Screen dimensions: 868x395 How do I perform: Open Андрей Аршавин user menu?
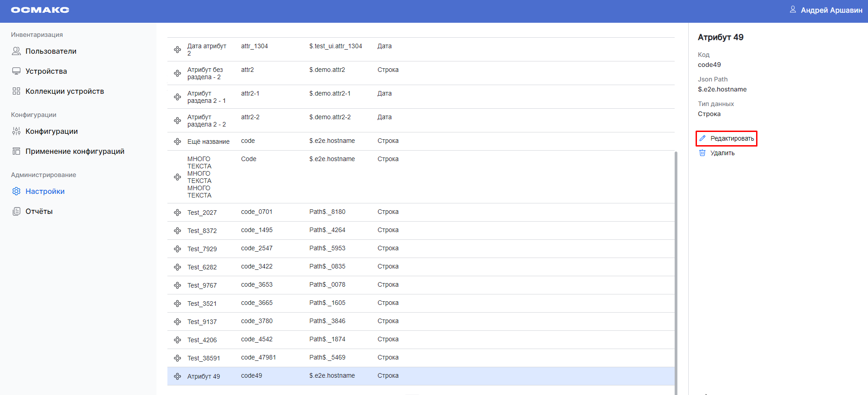831,10
